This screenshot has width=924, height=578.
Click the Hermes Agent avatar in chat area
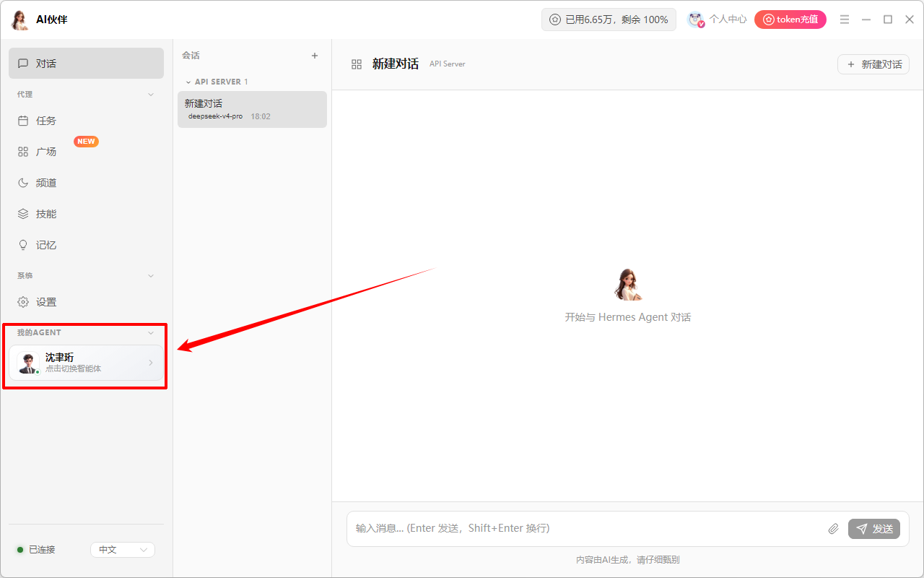[x=628, y=284]
